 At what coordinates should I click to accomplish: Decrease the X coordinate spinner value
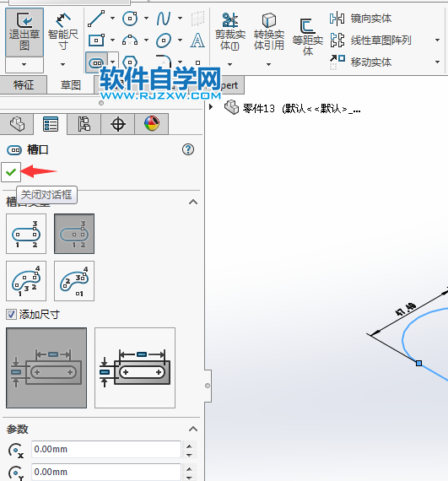(189, 455)
